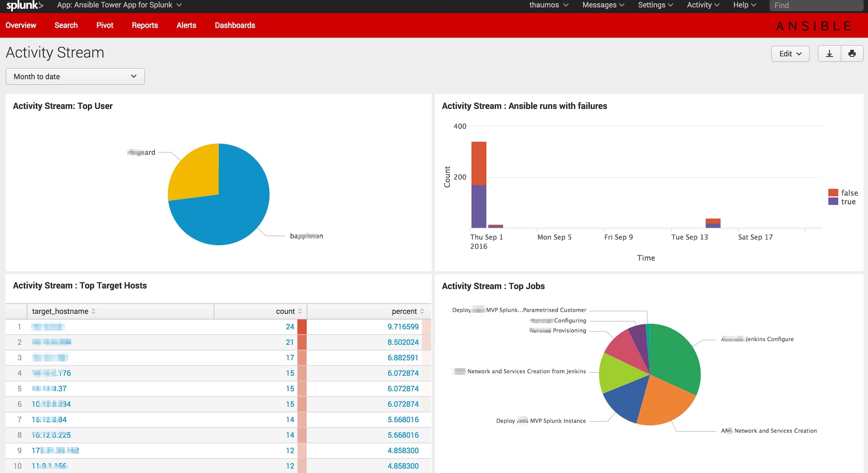
Task: Open the Alerts tab
Action: click(x=186, y=25)
